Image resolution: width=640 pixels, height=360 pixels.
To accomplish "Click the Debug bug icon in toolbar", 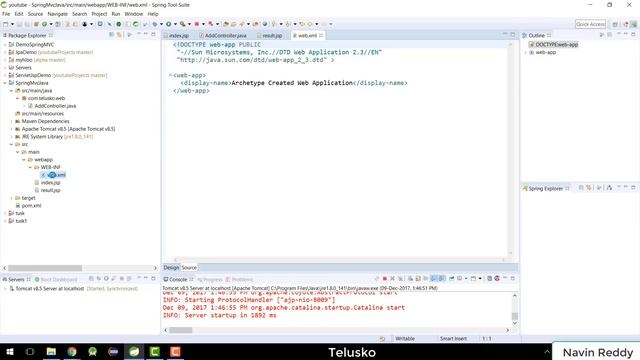I will [154, 24].
